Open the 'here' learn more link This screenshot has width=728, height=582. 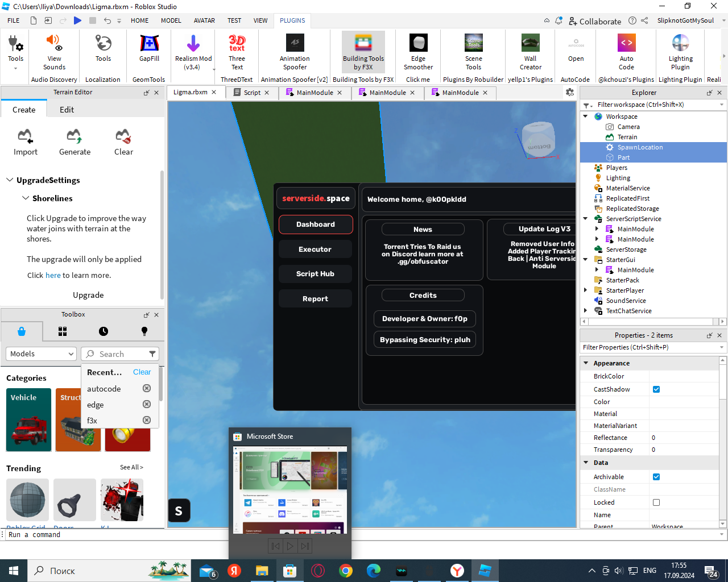pos(53,275)
